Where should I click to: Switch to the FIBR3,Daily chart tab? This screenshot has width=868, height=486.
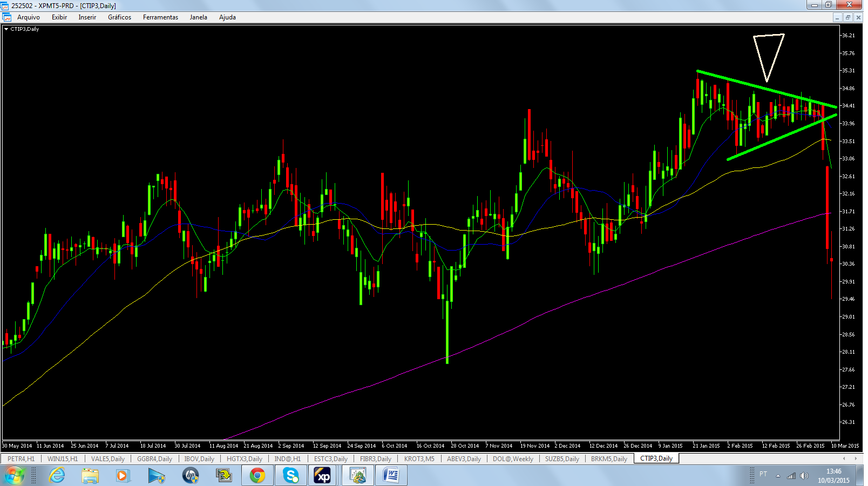(376, 458)
